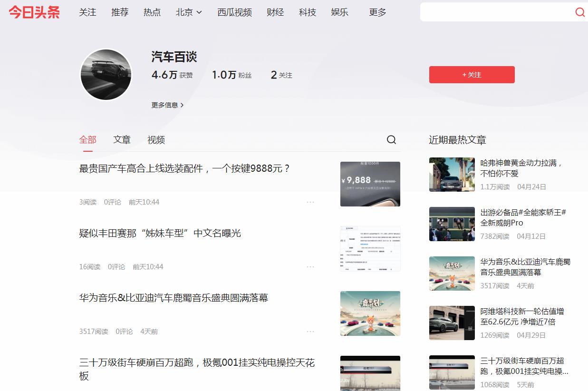Viewport: 588px width, 391px height.
Task: Click the 汽车百谈 account name
Action: coord(174,57)
